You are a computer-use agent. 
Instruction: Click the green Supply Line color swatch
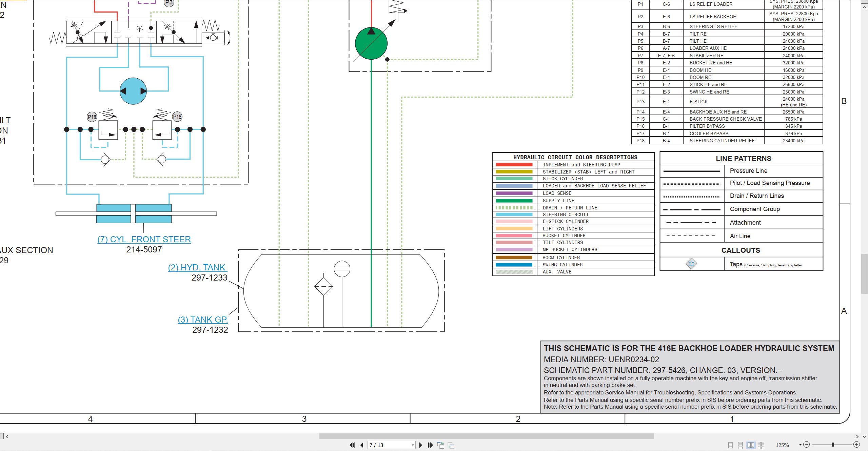[514, 201]
